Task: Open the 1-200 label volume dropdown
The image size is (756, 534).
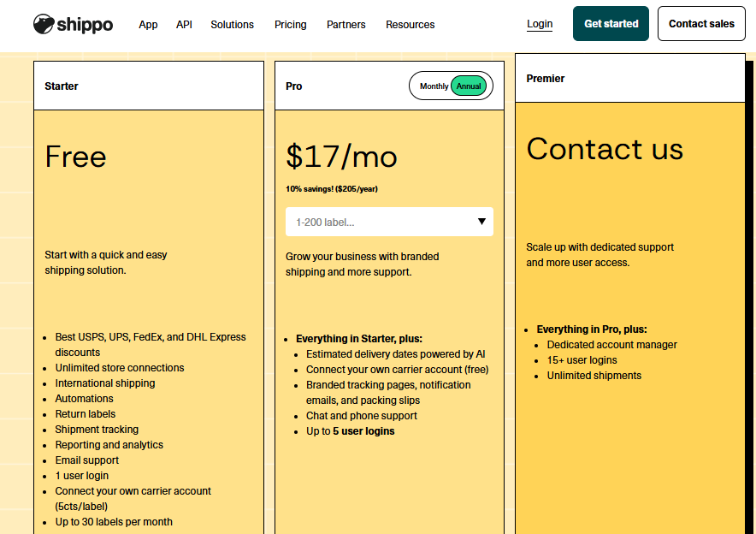Action: 389,222
